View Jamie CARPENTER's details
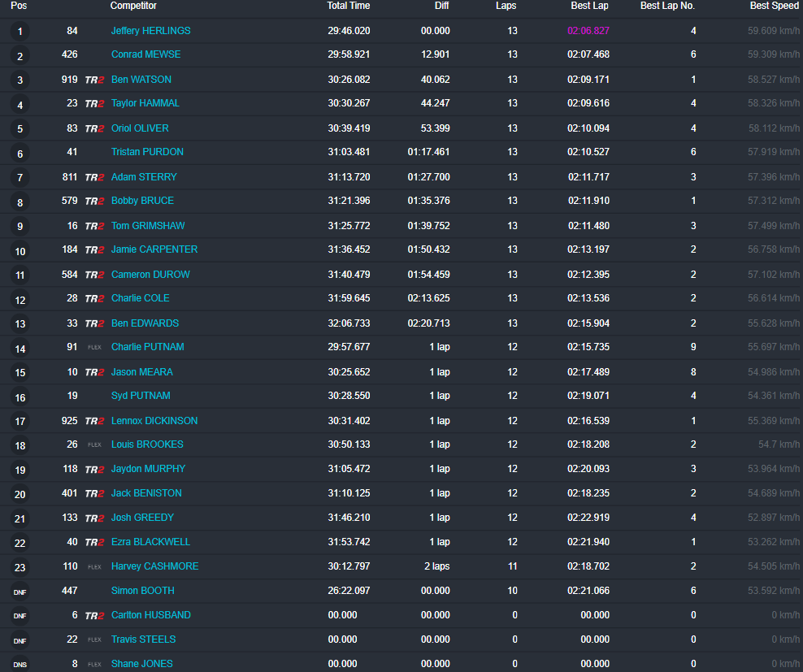 point(154,249)
